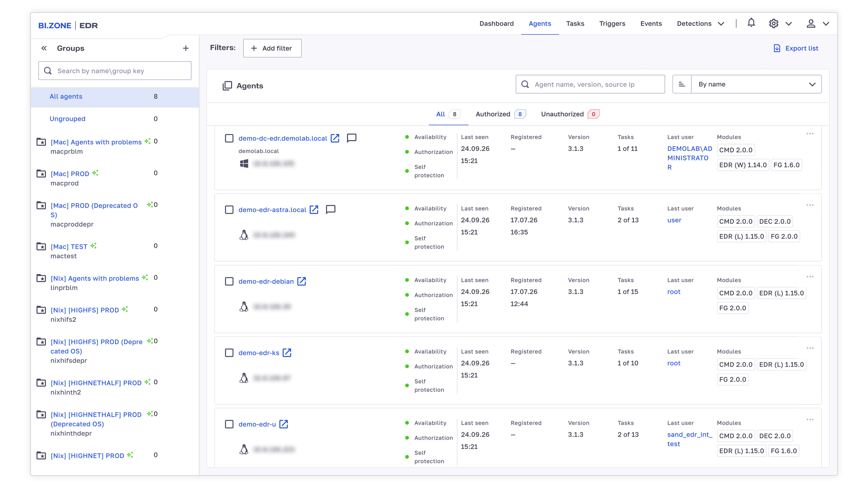
Task: Switch to the Dashboard page
Action: click(496, 24)
